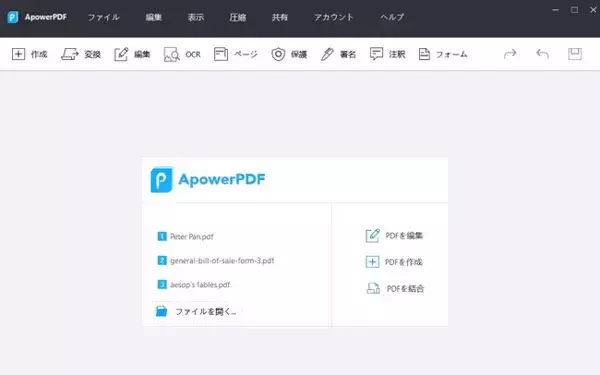Viewport: 600px width, 375px height.
Task: Click the PDFを編集 pencil icon
Action: (x=372, y=236)
